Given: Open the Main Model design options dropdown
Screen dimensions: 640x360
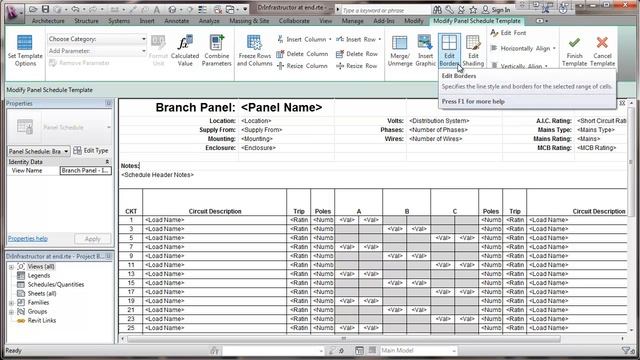Looking at the screenshot, I should click(453, 351).
